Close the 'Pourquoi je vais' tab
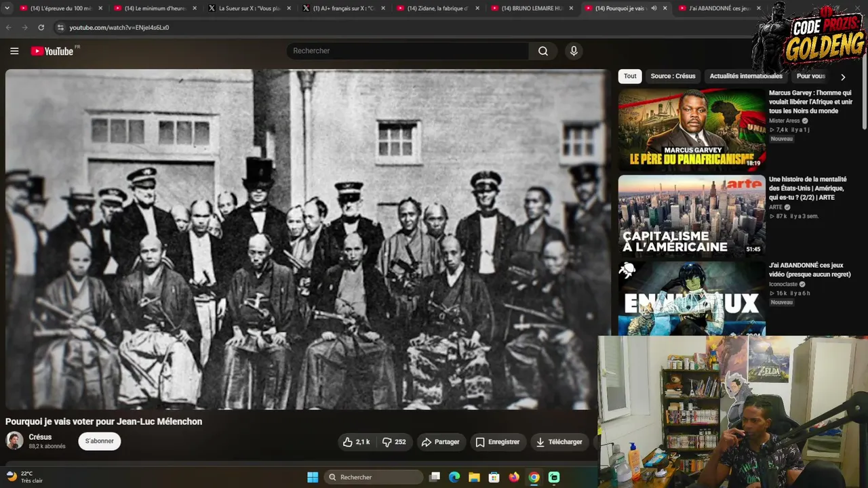 click(x=665, y=8)
